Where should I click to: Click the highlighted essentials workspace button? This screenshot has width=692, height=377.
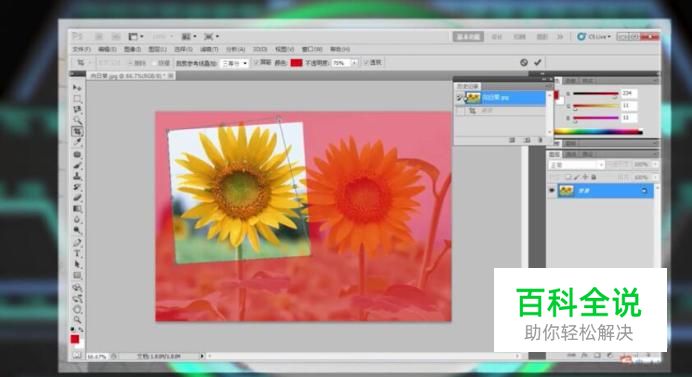coord(468,37)
